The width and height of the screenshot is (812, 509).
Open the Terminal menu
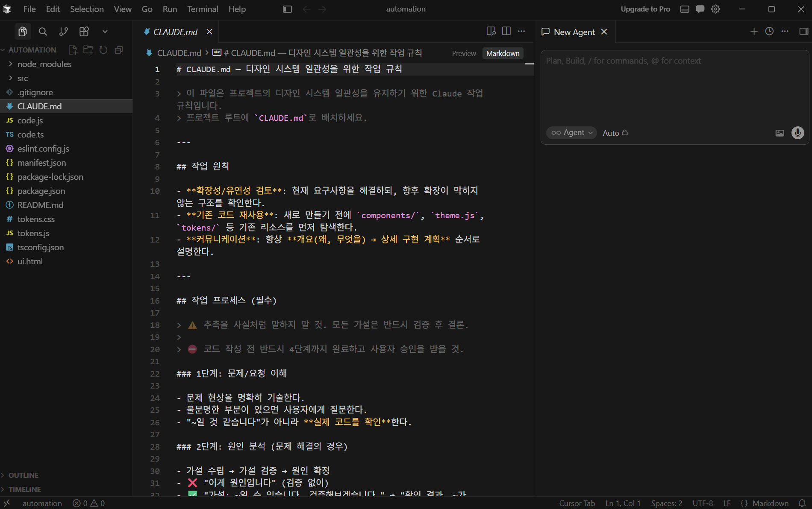tap(203, 9)
